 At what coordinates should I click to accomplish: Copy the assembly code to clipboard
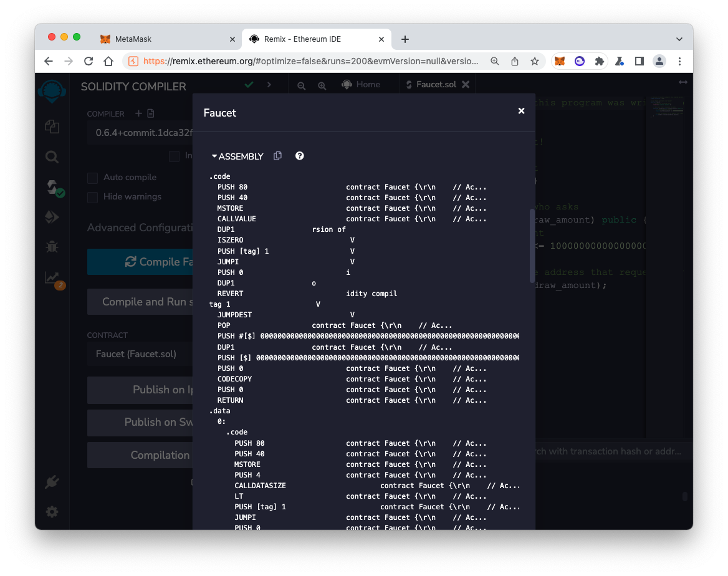278,156
